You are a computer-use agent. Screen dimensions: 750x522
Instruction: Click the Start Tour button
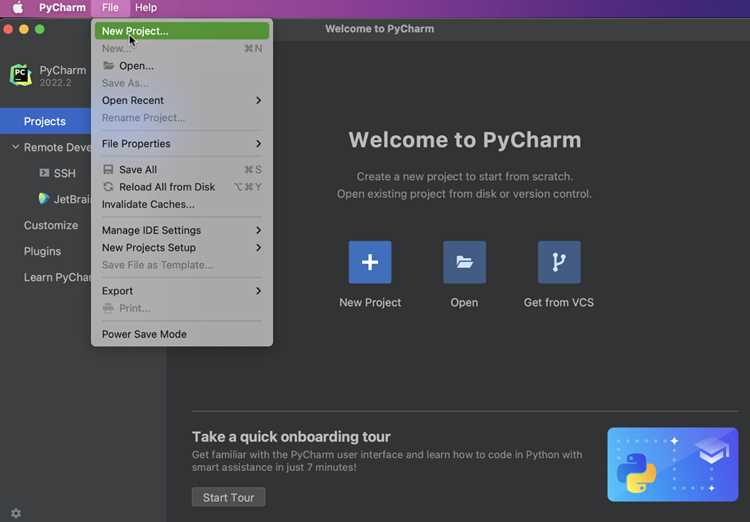228,497
